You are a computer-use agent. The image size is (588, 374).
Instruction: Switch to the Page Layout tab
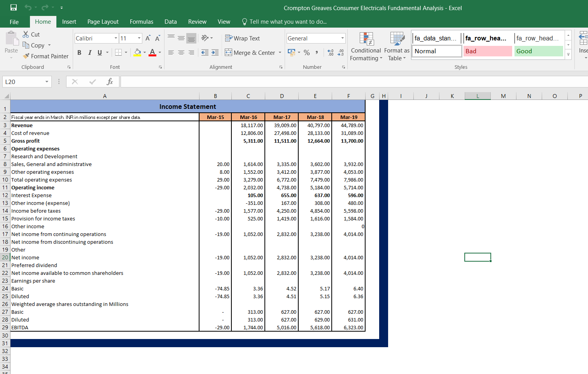click(x=103, y=22)
